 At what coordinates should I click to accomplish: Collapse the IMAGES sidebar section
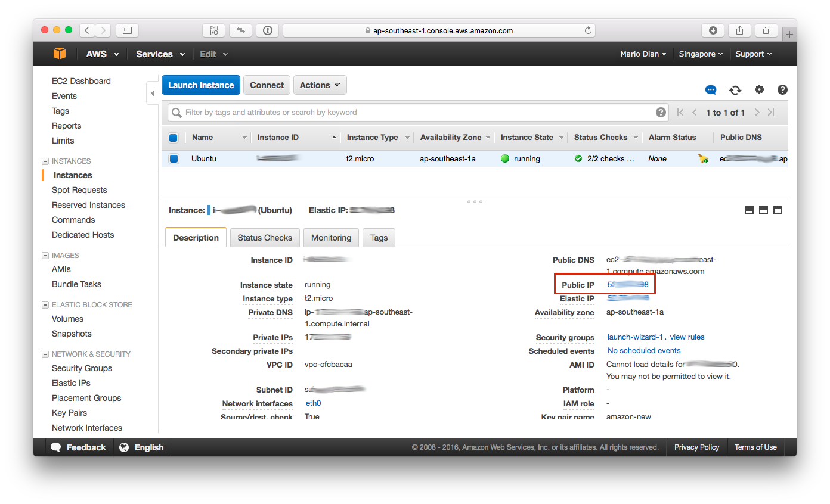pyautogui.click(x=45, y=256)
